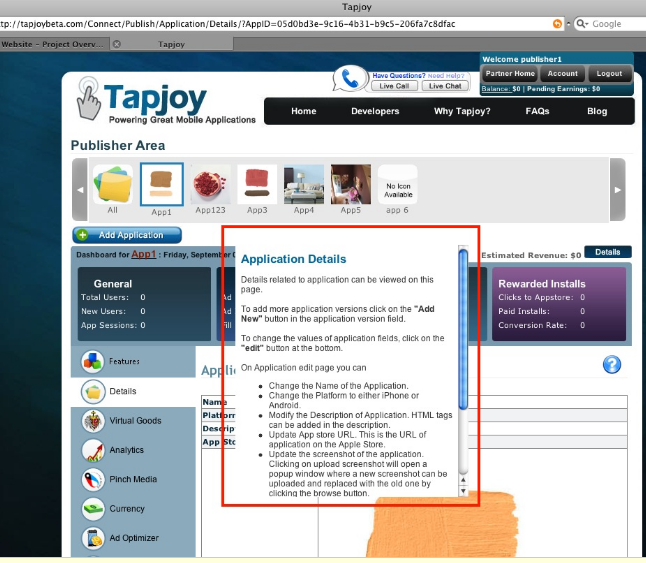The width and height of the screenshot is (646, 563).
Task: Click the General stats panel heading
Action: coord(112,284)
